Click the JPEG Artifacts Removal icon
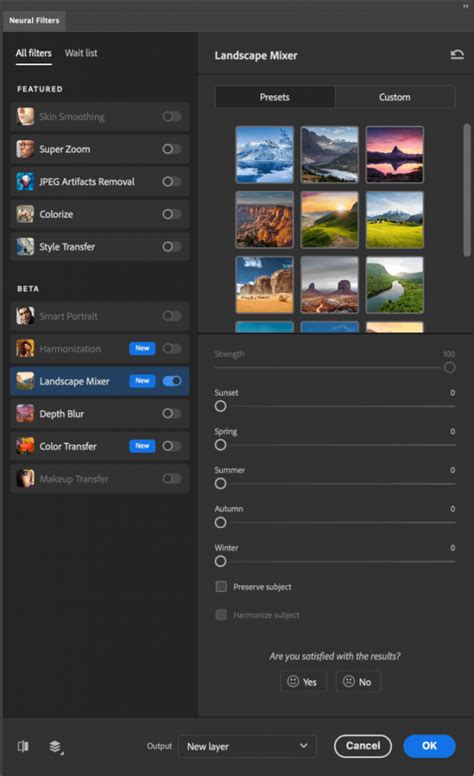 tap(25, 182)
